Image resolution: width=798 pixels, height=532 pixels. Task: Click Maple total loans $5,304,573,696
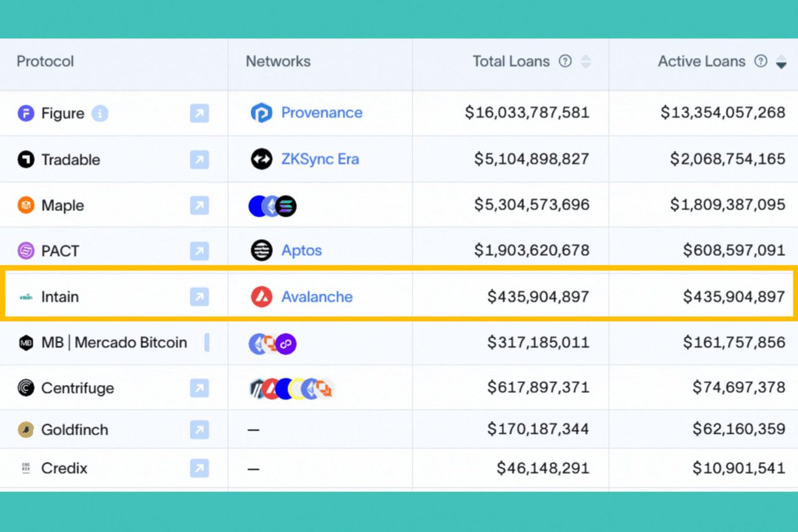tap(532, 205)
